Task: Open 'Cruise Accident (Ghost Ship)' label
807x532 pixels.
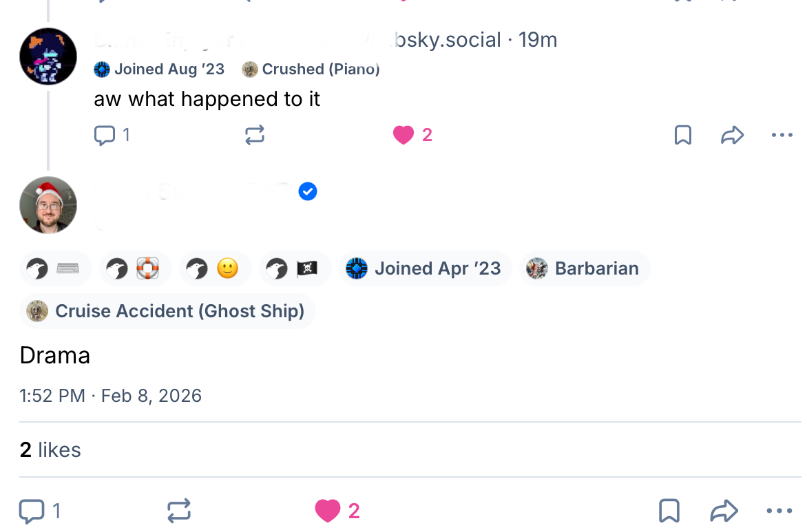Action: [x=167, y=311]
